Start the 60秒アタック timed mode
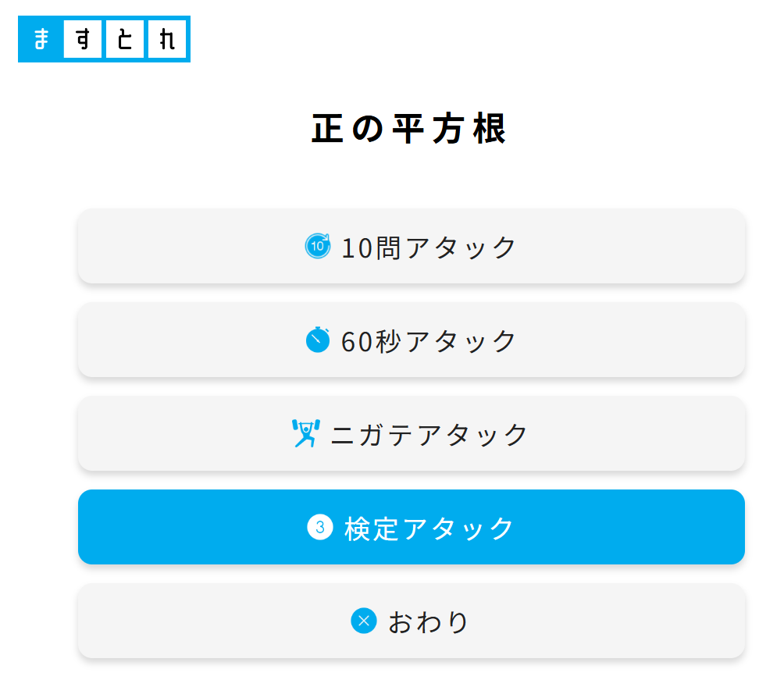The height and width of the screenshot is (687, 784). click(x=412, y=340)
